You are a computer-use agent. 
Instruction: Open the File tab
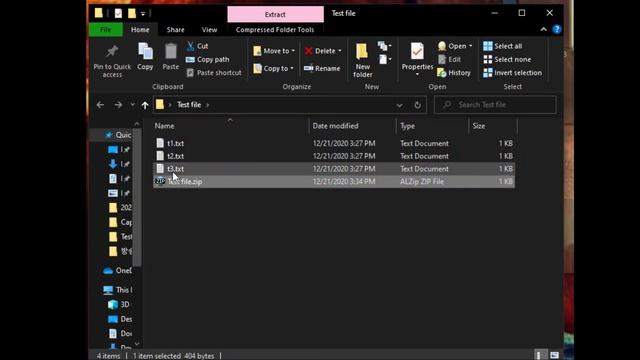pyautogui.click(x=105, y=29)
